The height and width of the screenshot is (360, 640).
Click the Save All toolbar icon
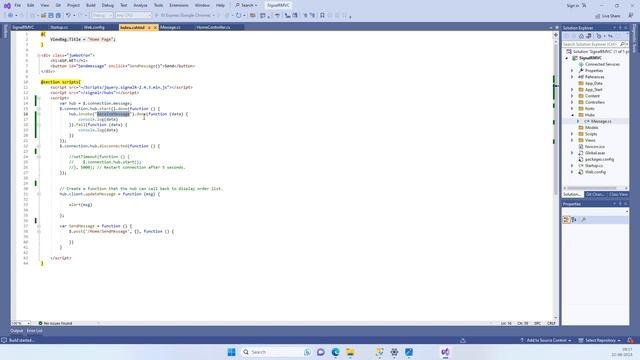tap(58, 16)
